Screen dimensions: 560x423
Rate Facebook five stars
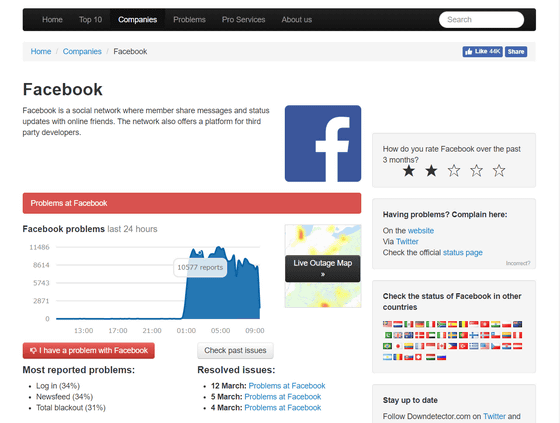[499, 171]
